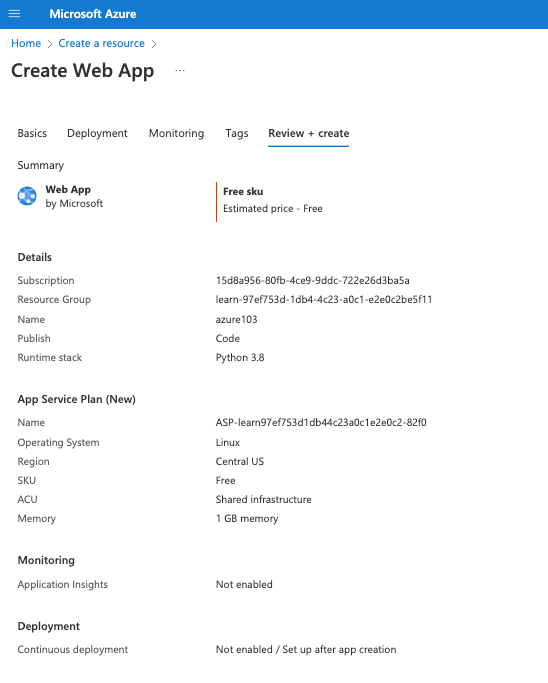Click the Microsoft Azure logo text
This screenshot has width=548, height=683.
coord(93,14)
